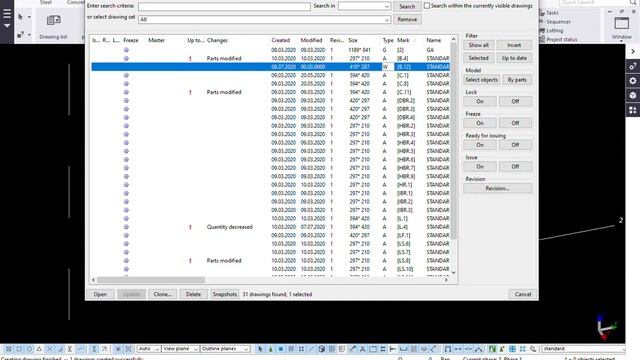
Task: Click the Clone... button
Action: (162, 294)
